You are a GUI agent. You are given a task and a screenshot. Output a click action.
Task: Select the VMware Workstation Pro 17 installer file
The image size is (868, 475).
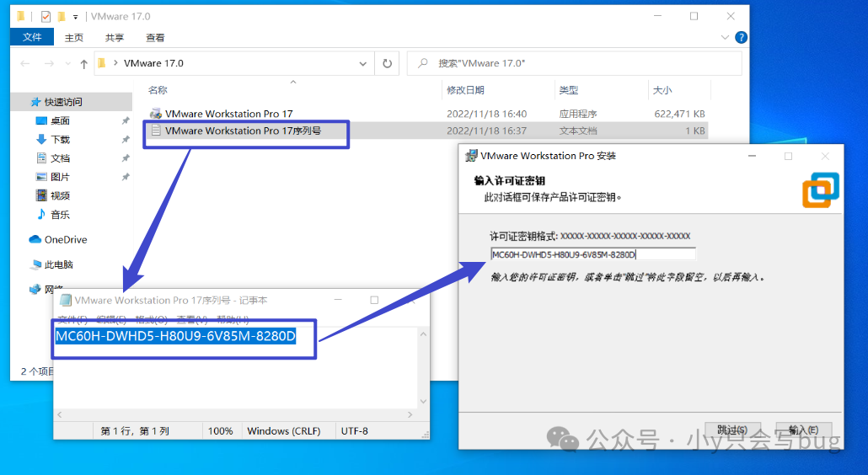(x=228, y=114)
